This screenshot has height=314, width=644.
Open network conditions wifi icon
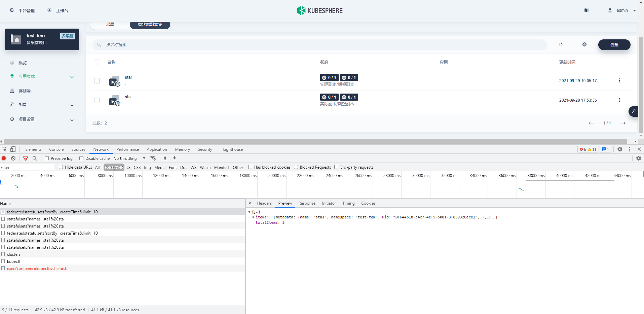153,158
